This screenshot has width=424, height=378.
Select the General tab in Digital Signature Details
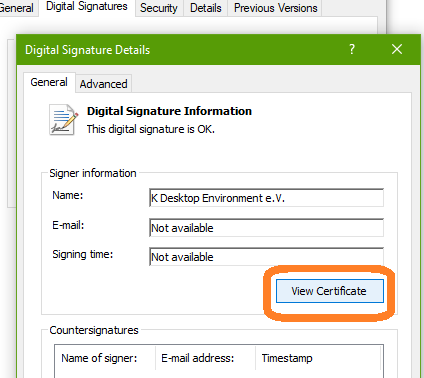[x=49, y=82]
